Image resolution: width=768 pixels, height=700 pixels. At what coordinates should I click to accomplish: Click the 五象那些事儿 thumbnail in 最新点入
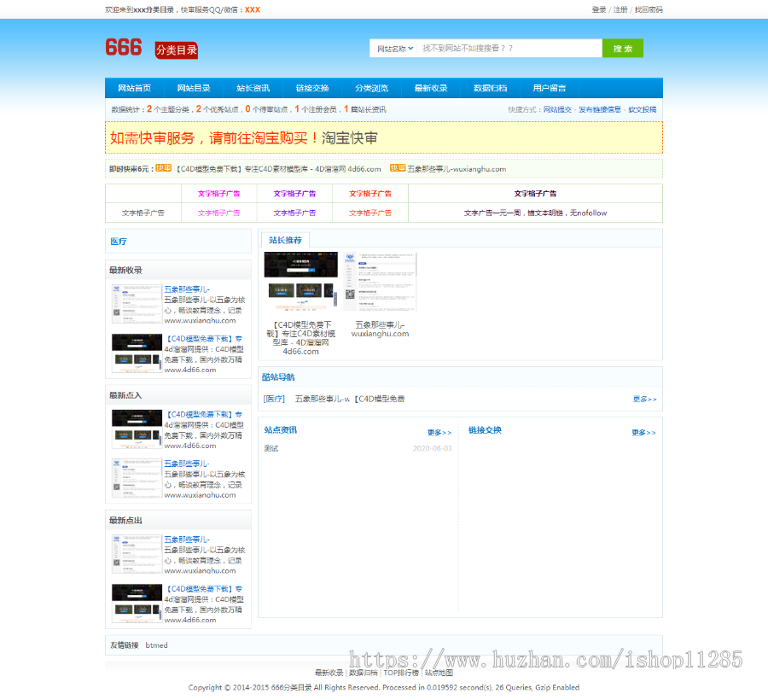137,478
